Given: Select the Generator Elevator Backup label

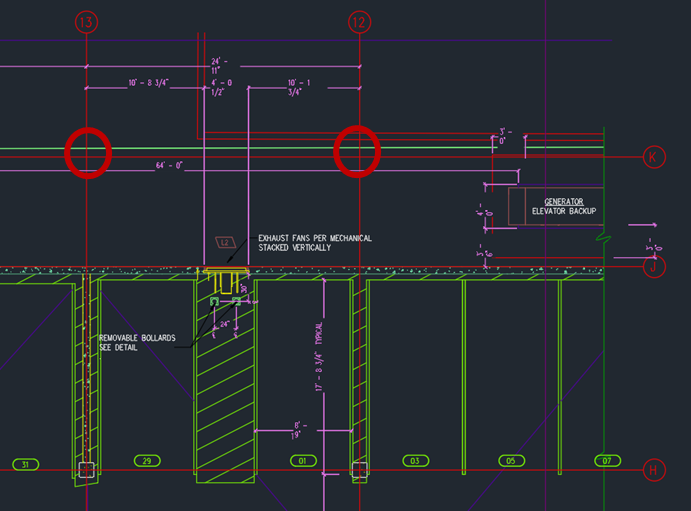Looking at the screenshot, I should click(x=562, y=207).
